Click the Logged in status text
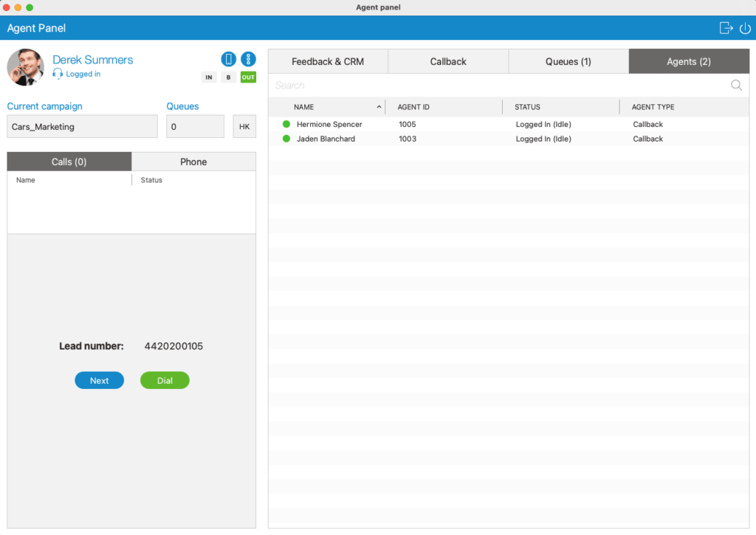Image resolution: width=756 pixels, height=535 pixels. (x=83, y=74)
